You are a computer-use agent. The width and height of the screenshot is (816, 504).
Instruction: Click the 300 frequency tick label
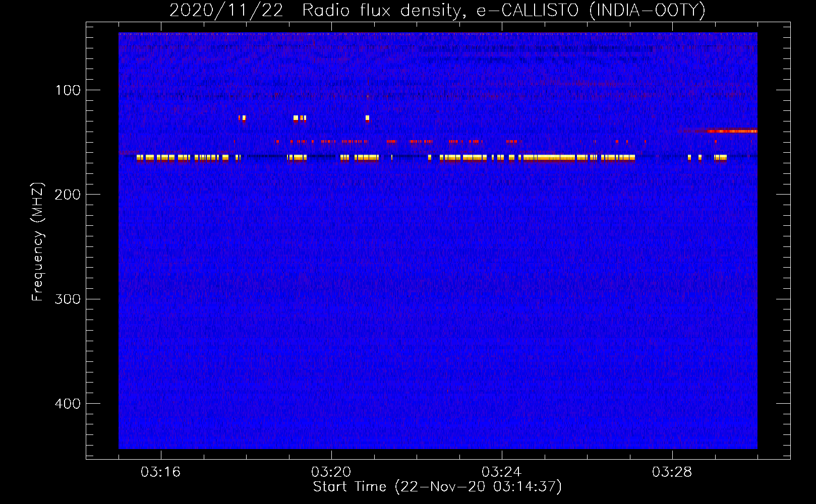(68, 299)
